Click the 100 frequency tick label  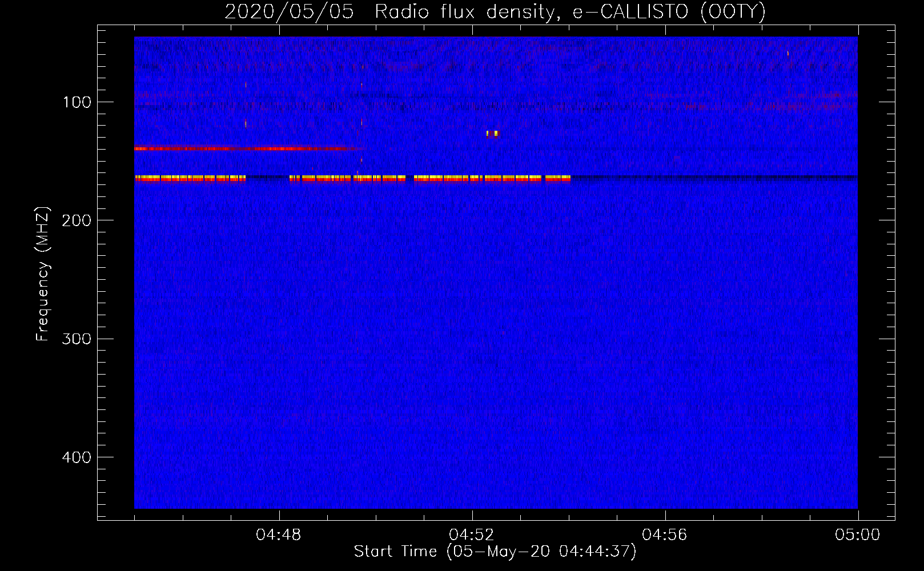[x=77, y=102]
